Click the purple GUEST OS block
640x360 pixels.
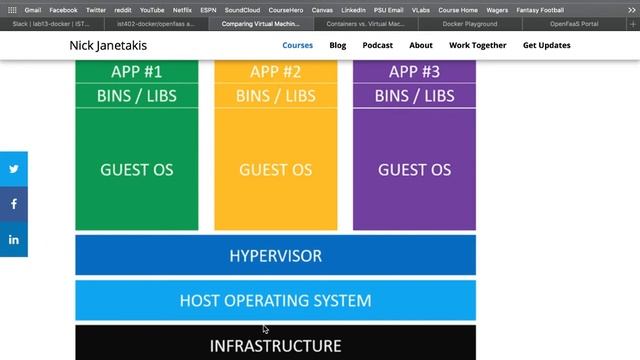click(414, 169)
